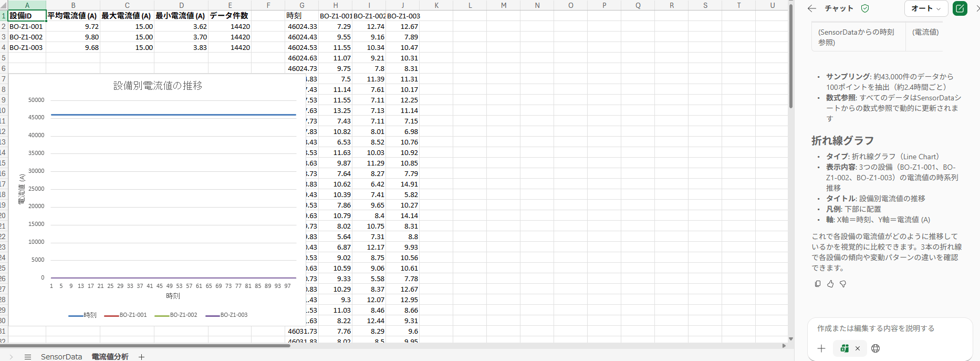Select the 最大電流値 (A) header cell
The image size is (980, 361).
point(127,16)
